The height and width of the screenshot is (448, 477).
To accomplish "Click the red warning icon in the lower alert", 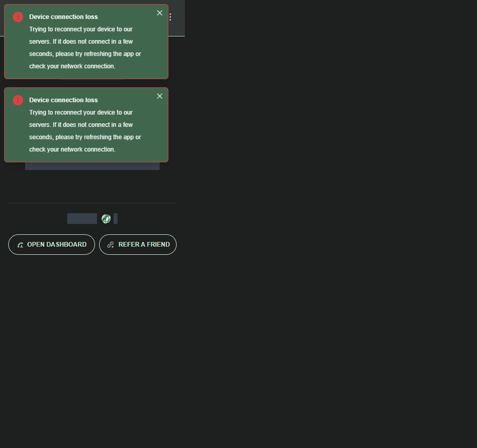I will click(18, 100).
